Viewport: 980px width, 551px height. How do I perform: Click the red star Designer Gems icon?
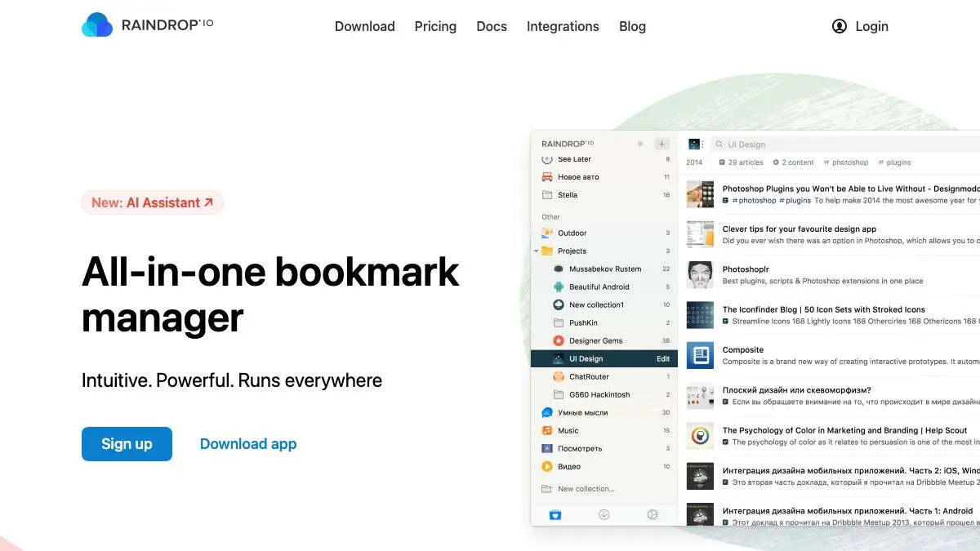point(559,341)
